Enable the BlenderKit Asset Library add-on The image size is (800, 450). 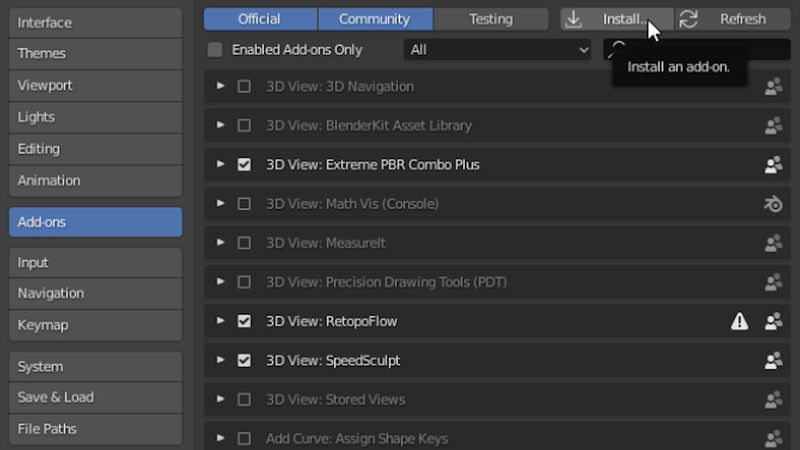[x=244, y=126]
